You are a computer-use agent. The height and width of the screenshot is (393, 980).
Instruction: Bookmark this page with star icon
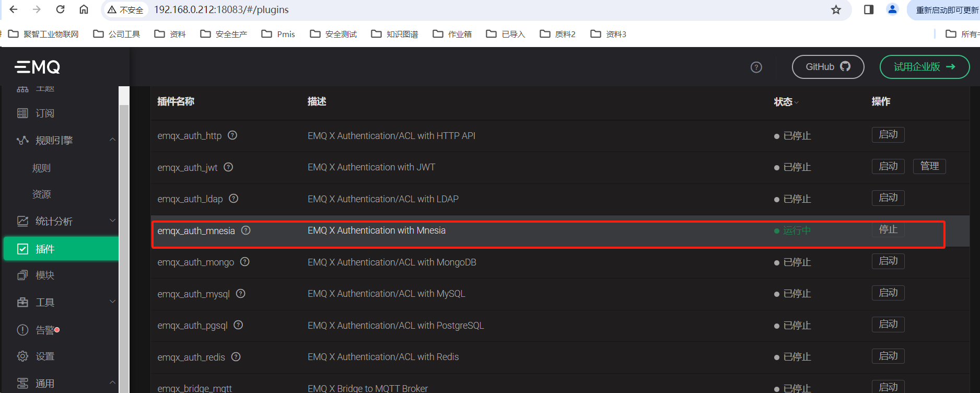pos(836,9)
